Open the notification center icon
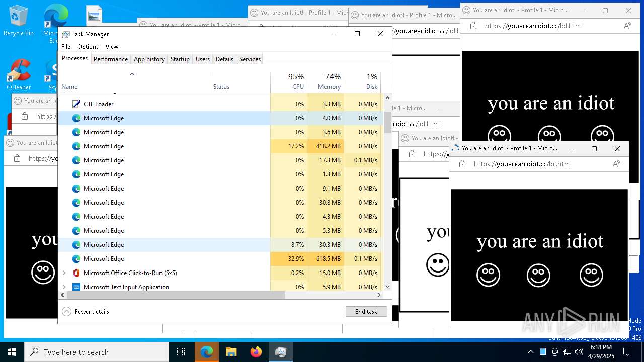644x362 pixels. [627, 352]
